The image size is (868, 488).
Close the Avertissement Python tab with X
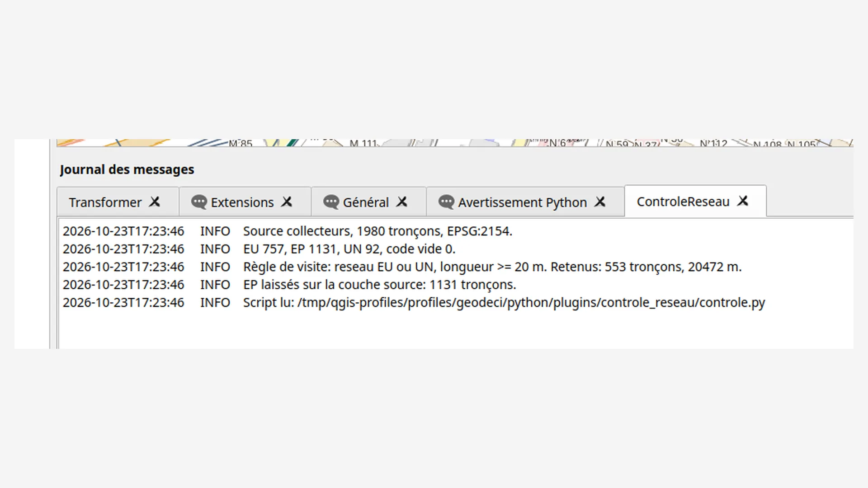[x=600, y=202]
